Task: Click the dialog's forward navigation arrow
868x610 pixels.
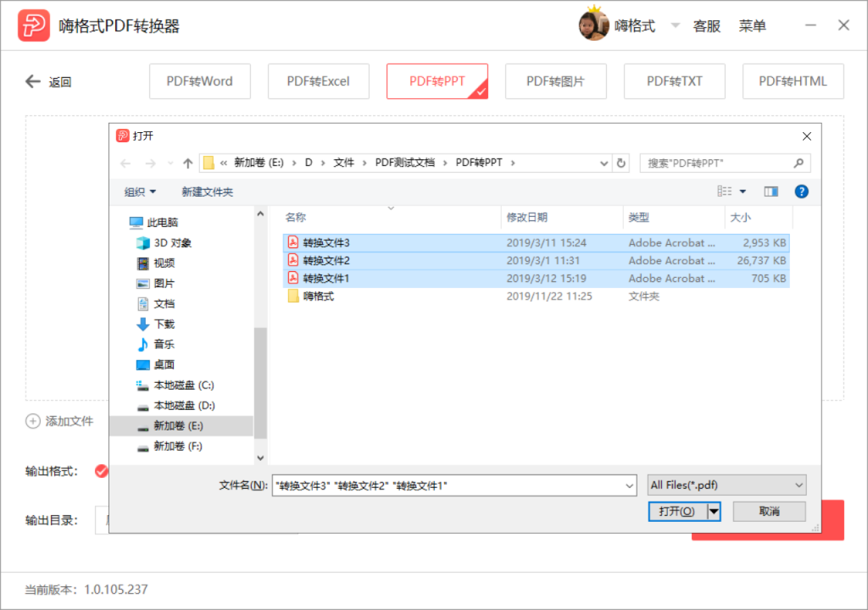Action: pos(150,164)
